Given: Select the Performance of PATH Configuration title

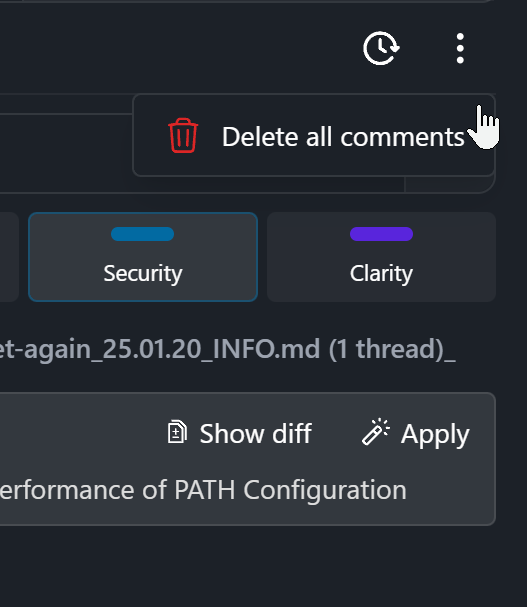Looking at the screenshot, I should pyautogui.click(x=203, y=490).
